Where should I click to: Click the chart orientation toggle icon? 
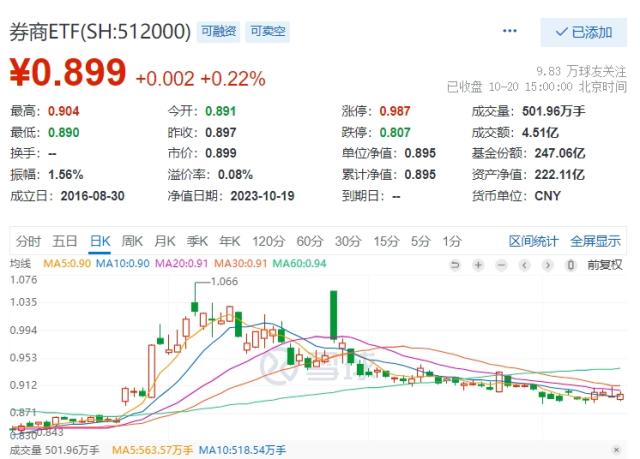click(x=571, y=265)
